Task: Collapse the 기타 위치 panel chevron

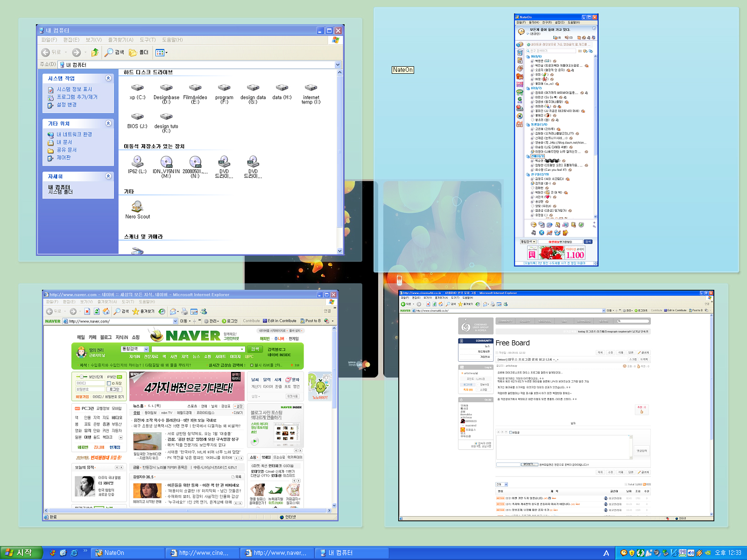Action: click(x=108, y=124)
